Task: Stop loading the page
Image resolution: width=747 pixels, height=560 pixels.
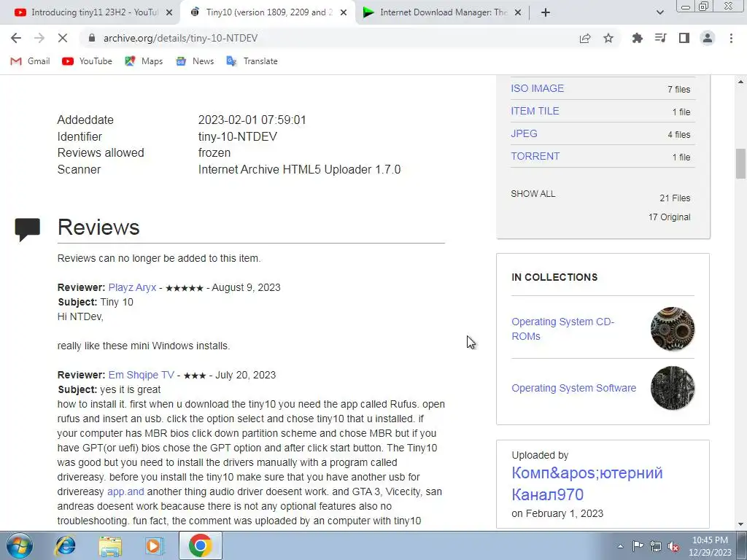Action: 63,38
